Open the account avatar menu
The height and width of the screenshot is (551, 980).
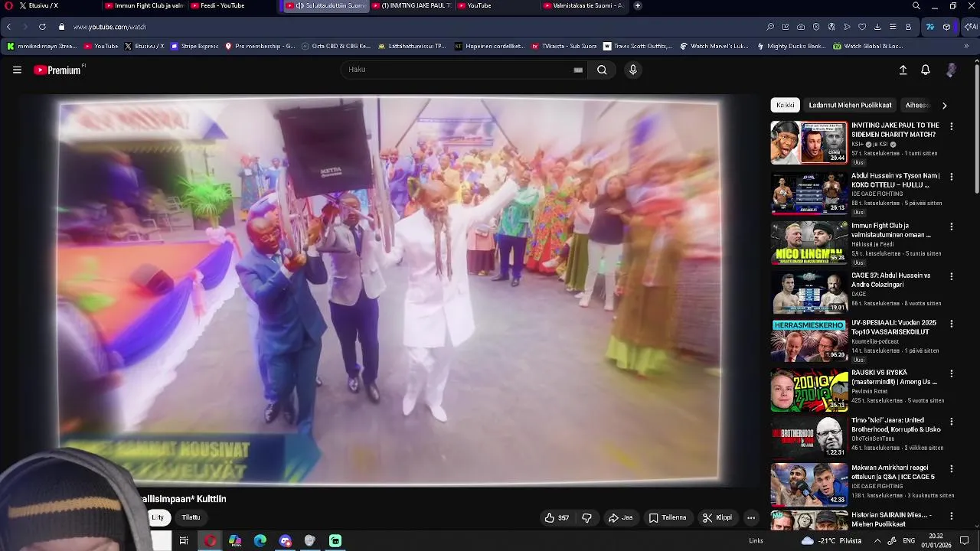[x=951, y=70]
